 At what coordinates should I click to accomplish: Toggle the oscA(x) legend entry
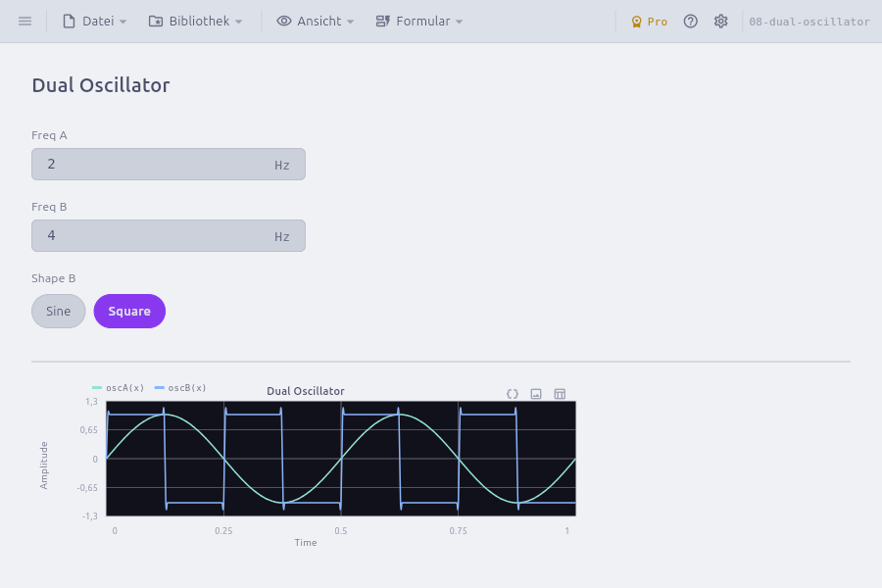119,388
